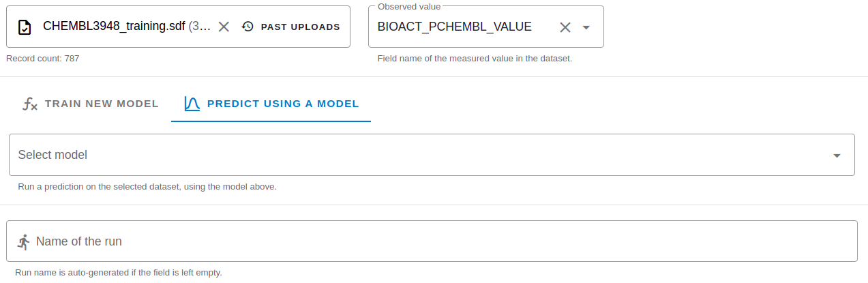
Task: Click the fx function icon
Action: (29, 104)
